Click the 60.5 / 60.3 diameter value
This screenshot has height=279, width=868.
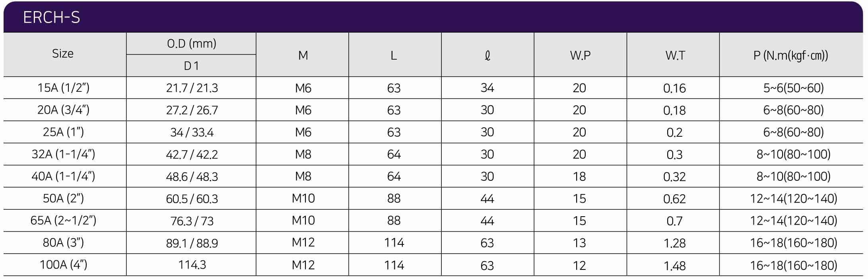pyautogui.click(x=192, y=199)
